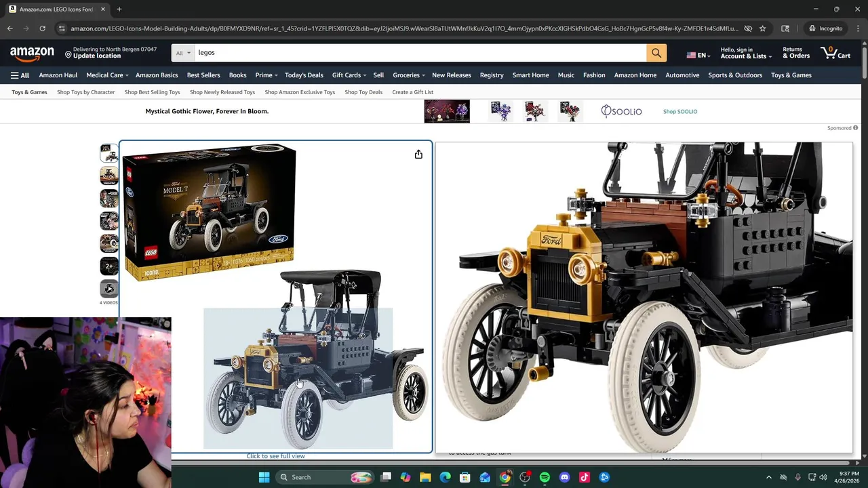Open the search category All dropdown

(183, 53)
